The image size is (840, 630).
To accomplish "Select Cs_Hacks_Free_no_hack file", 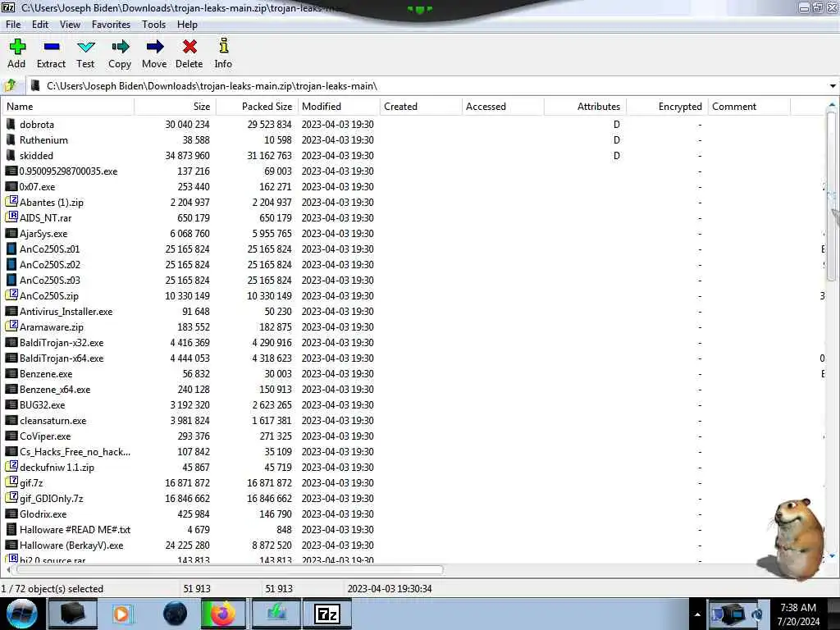I will pyautogui.click(x=75, y=452).
